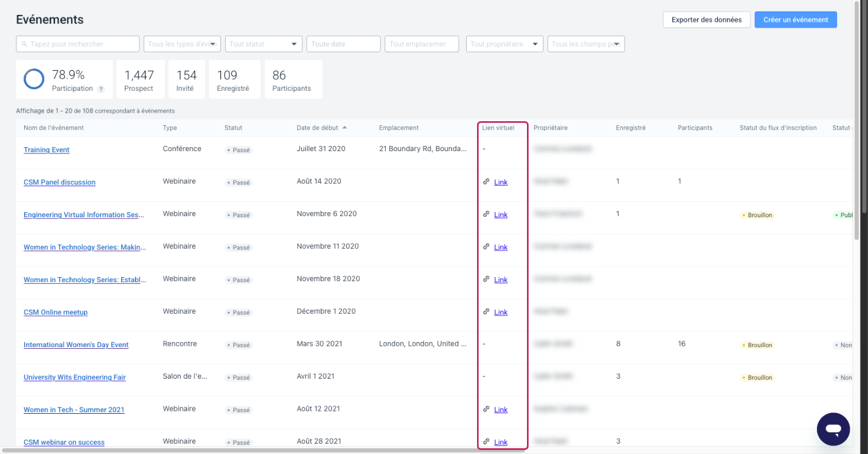
Task: Click the Tapez pour rechercher search box
Action: pos(77,44)
